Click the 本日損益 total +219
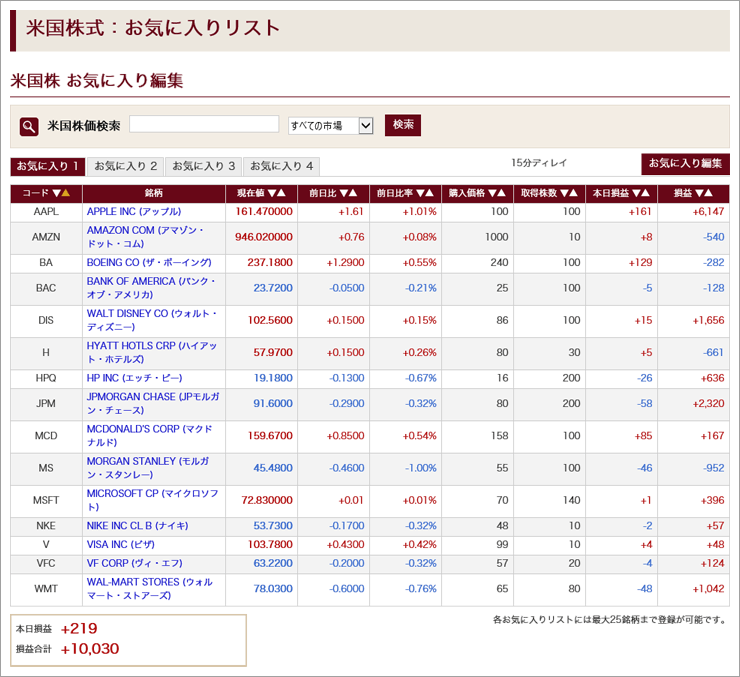 pyautogui.click(x=79, y=628)
